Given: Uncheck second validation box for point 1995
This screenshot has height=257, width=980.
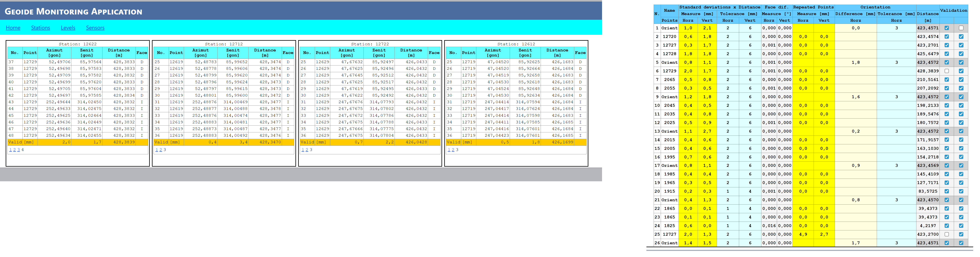Looking at the screenshot, I should (961, 157).
